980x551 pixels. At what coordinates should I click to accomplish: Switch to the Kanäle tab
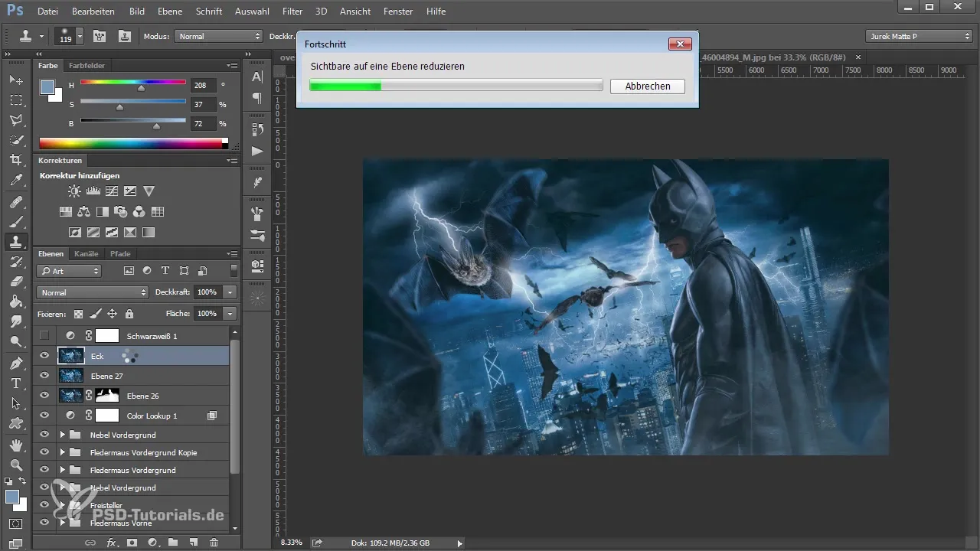tap(87, 253)
